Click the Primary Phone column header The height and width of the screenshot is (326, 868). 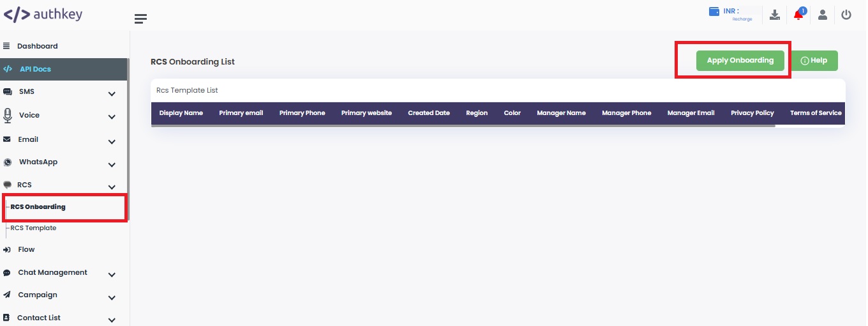[303, 113]
